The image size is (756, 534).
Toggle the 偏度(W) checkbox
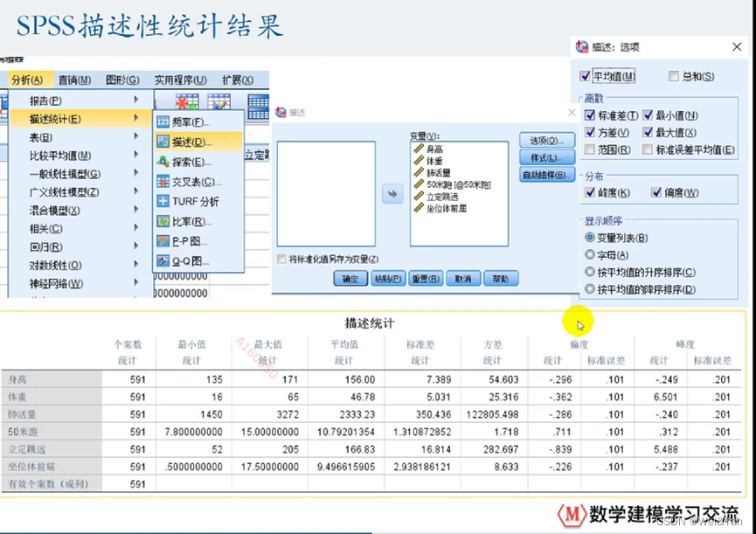[656, 192]
